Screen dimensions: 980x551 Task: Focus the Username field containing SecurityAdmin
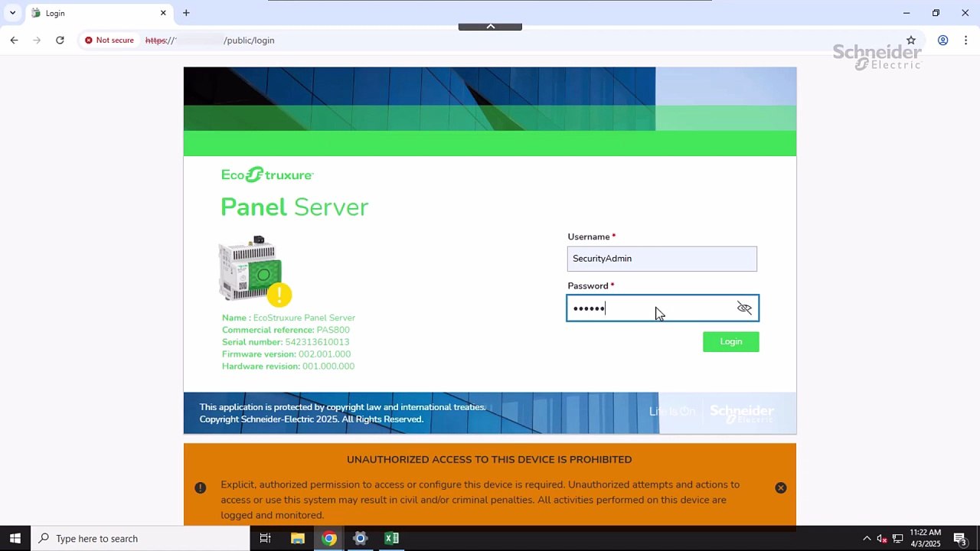coord(662,259)
